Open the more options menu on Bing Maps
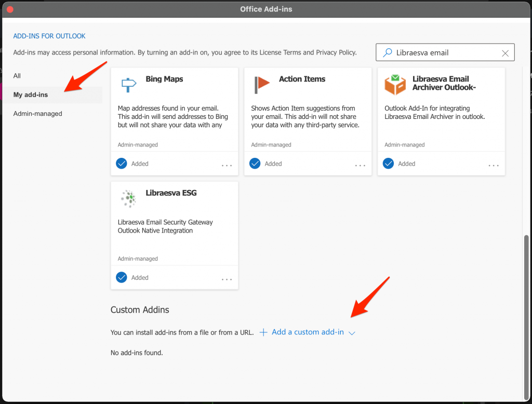Screen dimensions: 532x404 227,166
